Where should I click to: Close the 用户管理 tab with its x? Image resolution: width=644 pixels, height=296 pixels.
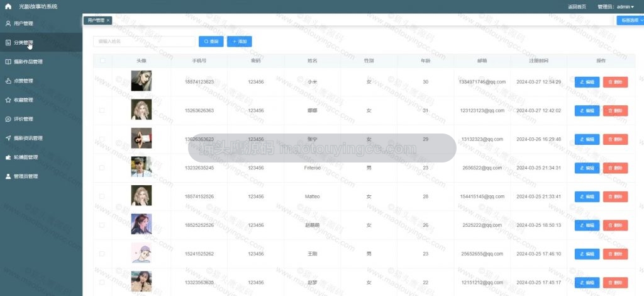pos(108,20)
